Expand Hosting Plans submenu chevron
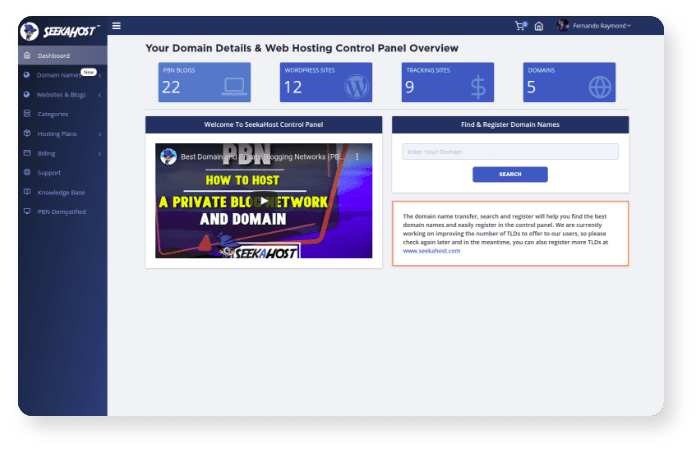700x454 pixels. tap(100, 134)
